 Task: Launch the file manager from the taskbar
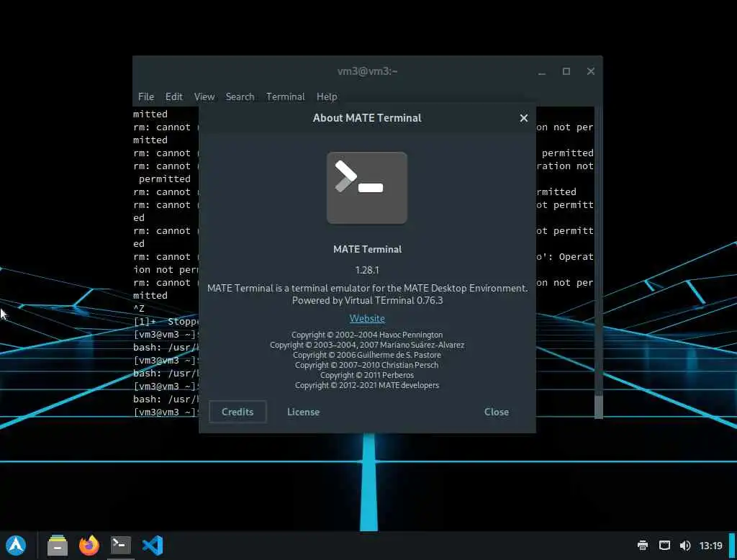tap(58, 546)
